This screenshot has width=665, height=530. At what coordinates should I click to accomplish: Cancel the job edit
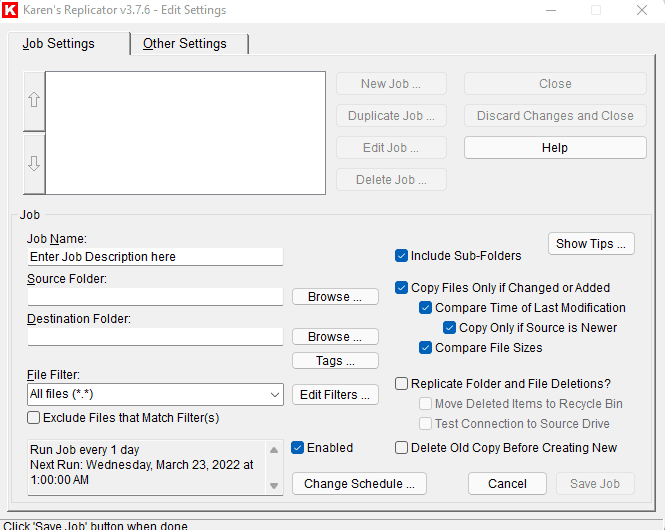point(507,484)
